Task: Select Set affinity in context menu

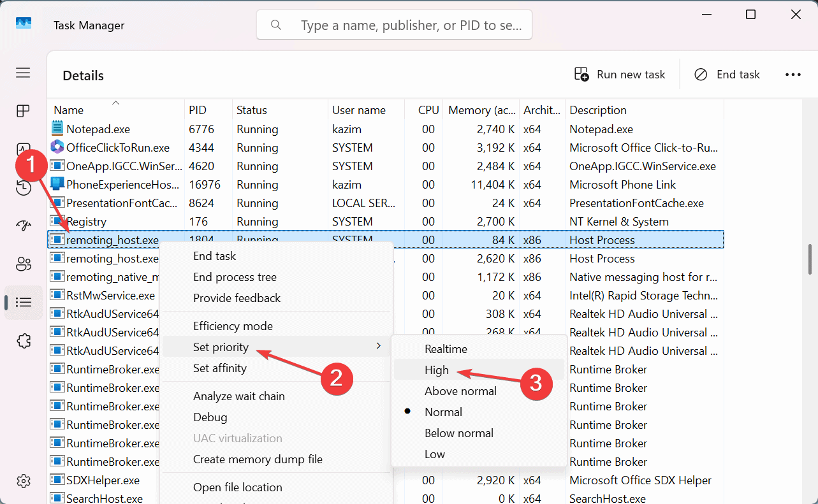Action: (220, 368)
